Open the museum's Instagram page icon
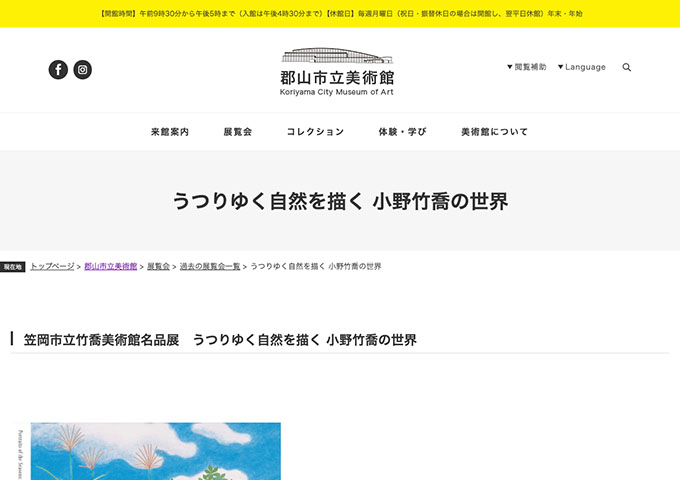Image resolution: width=680 pixels, height=480 pixels. coord(82,69)
